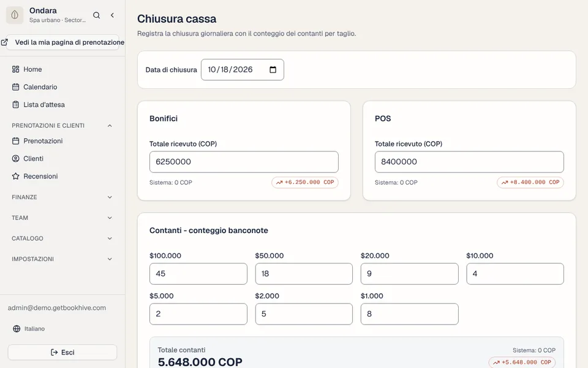Click the Ondara business name
The image size is (588, 368).
tap(43, 10)
